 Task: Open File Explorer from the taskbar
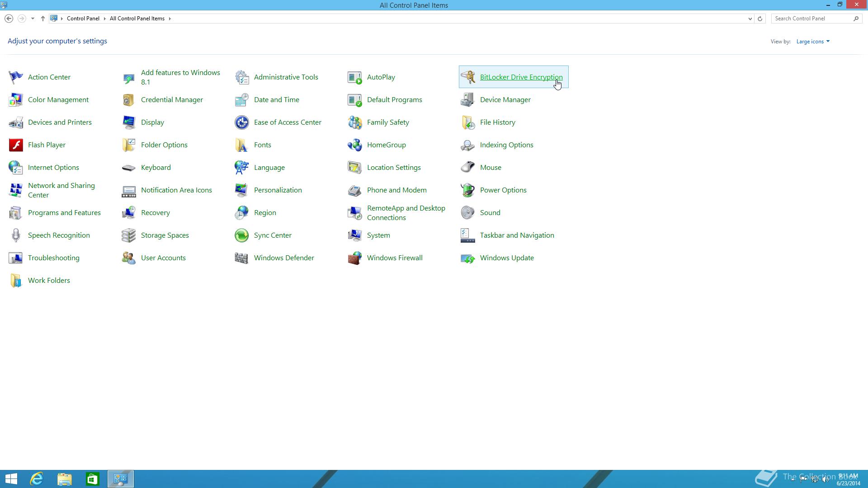coord(65,479)
